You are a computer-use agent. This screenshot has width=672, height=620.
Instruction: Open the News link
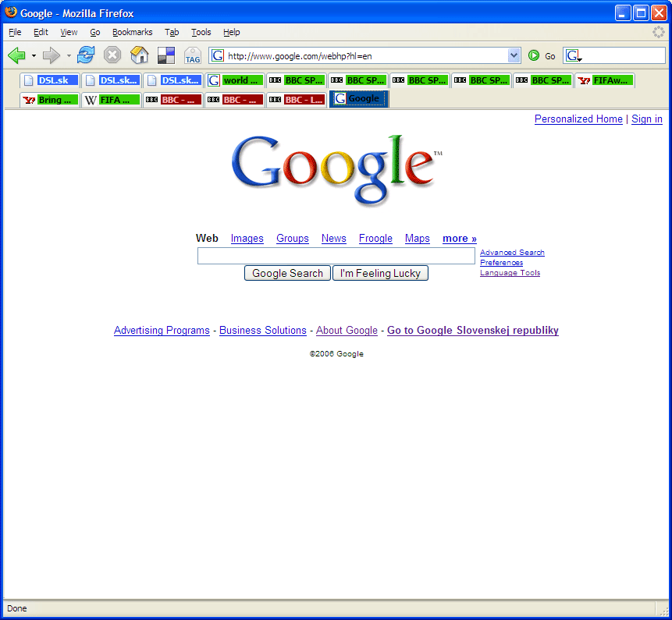pos(334,239)
